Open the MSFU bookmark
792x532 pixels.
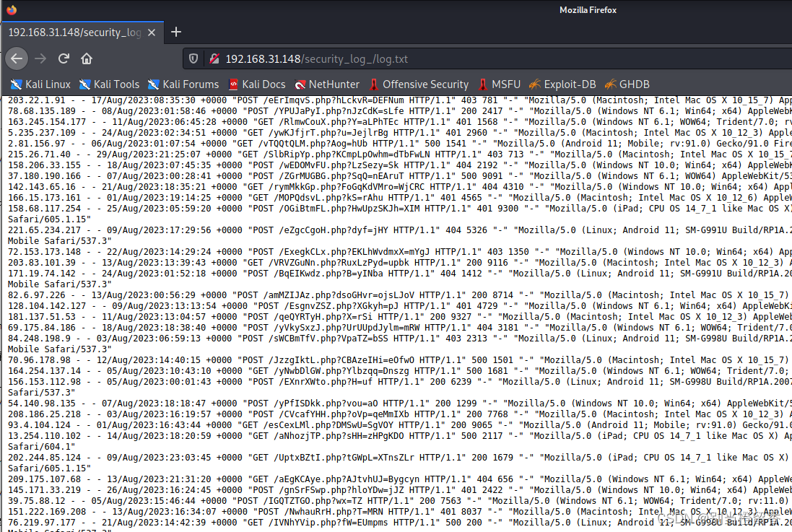(x=499, y=84)
